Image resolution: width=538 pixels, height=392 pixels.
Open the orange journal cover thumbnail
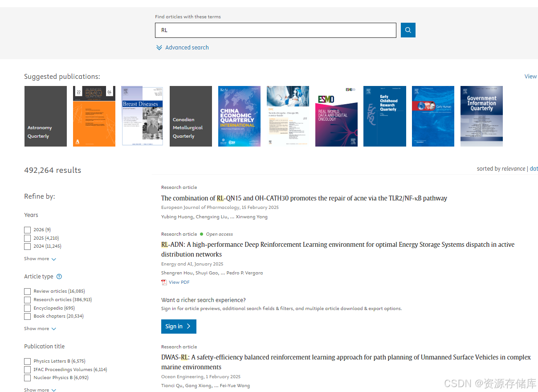[x=94, y=116]
